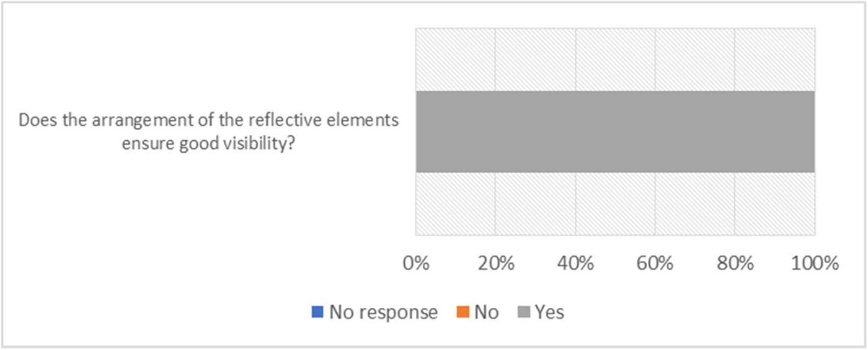The height and width of the screenshot is (350, 868).
Task: Select the 20% vertical gridline below the bar
Action: (x=495, y=204)
